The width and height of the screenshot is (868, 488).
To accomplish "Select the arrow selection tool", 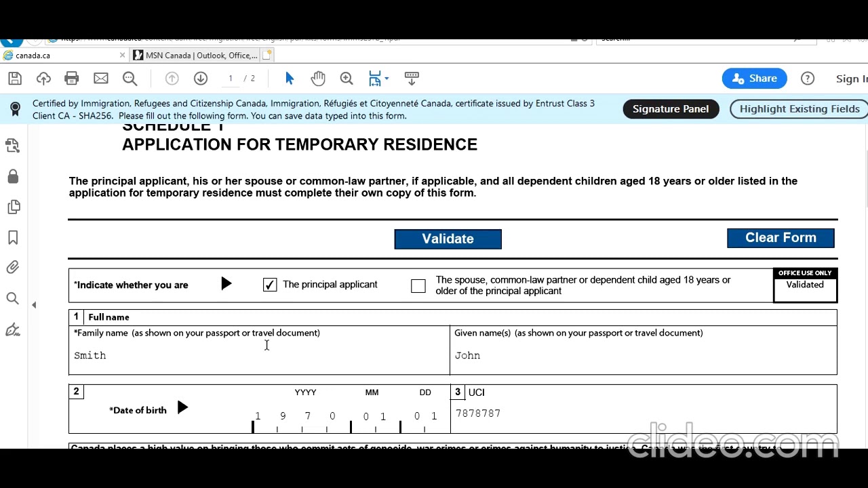I will click(290, 79).
